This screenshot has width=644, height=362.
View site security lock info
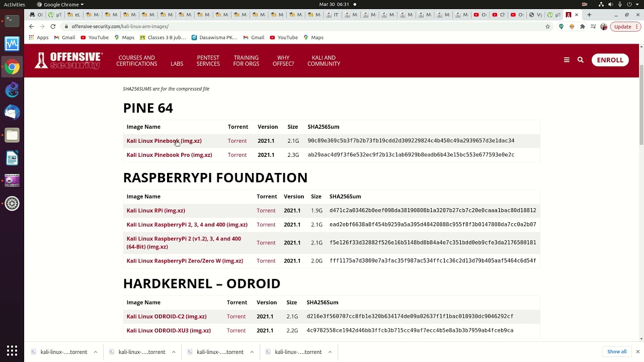(x=66, y=27)
